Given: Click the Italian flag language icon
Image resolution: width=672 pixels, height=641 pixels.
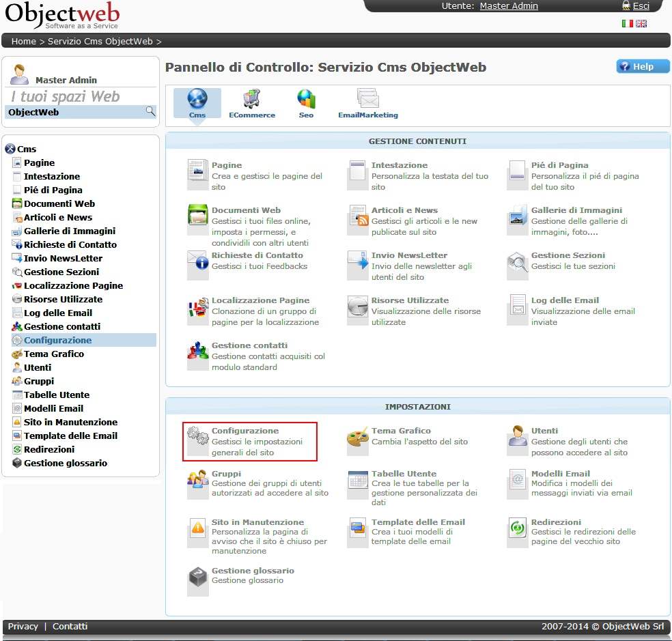Looking at the screenshot, I should [627, 23].
